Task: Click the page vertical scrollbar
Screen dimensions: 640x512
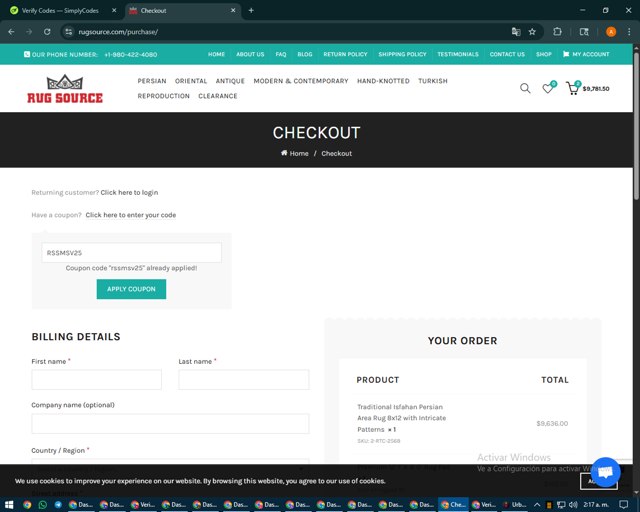Action: click(636, 127)
